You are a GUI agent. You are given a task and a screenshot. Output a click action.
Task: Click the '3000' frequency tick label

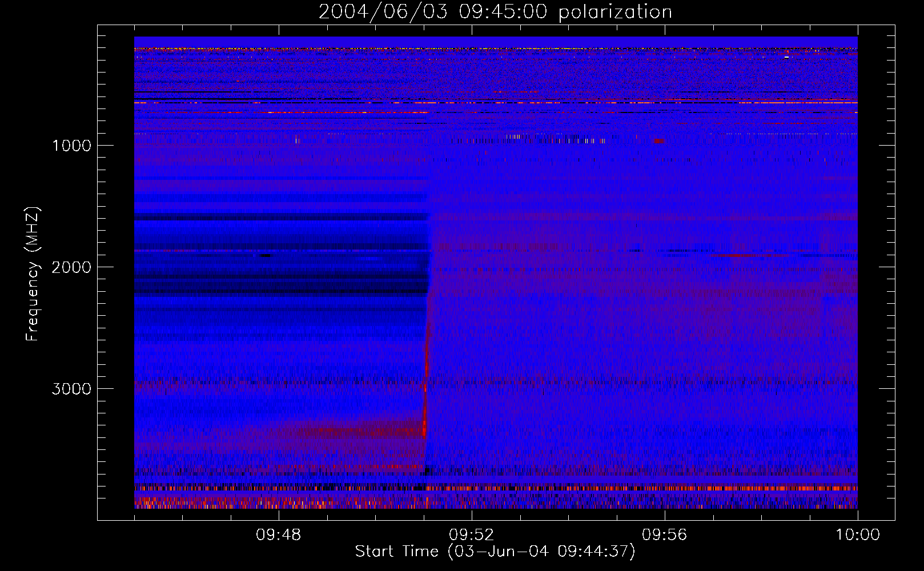point(71,389)
